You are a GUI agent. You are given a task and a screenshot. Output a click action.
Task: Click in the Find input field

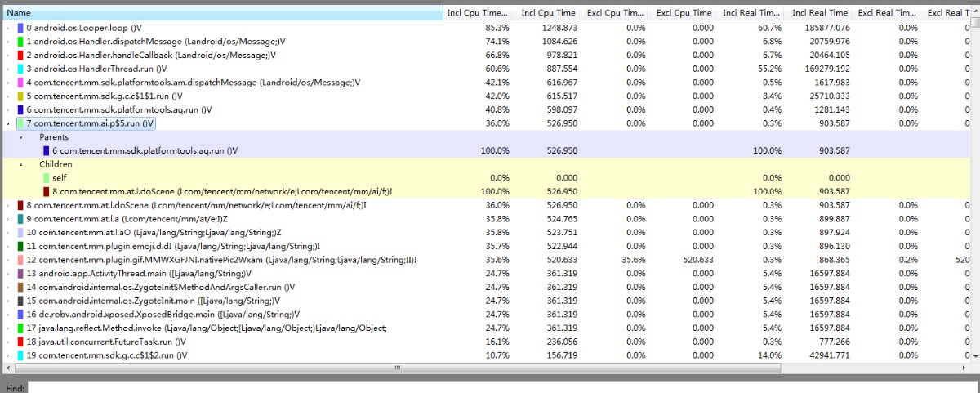[502, 386]
